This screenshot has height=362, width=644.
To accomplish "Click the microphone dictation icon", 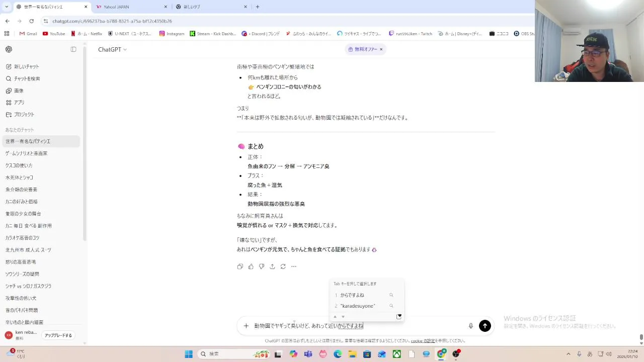I will tap(471, 326).
